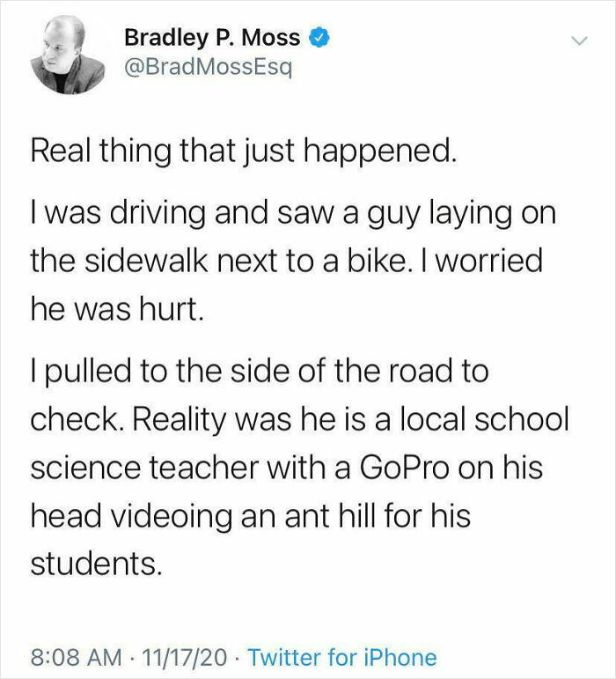Click the Bradley P. Moss display name
616x679 pixels.
point(211,38)
